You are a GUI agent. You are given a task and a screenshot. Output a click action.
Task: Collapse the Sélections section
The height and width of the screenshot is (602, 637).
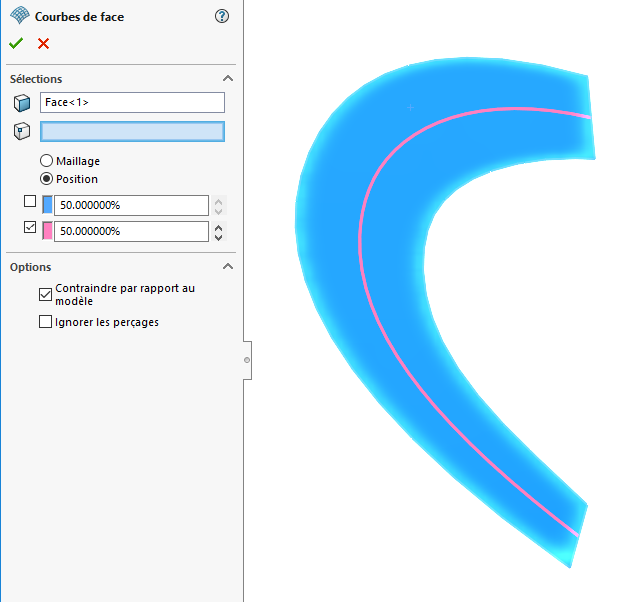(228, 78)
